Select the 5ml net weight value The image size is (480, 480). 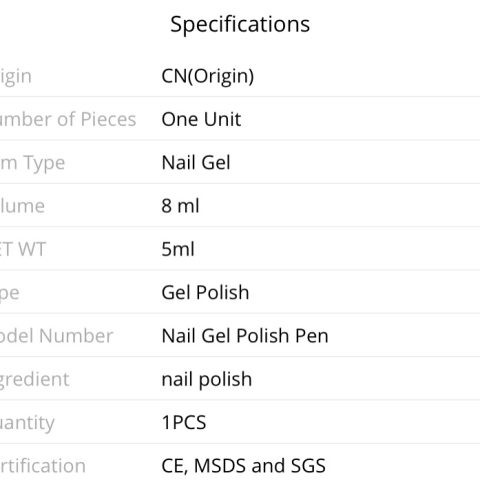tap(178, 249)
